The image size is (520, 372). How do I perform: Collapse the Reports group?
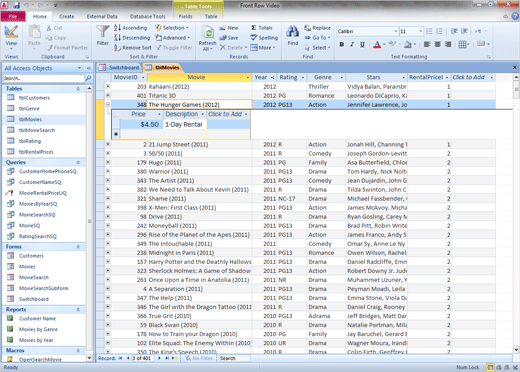point(78,310)
